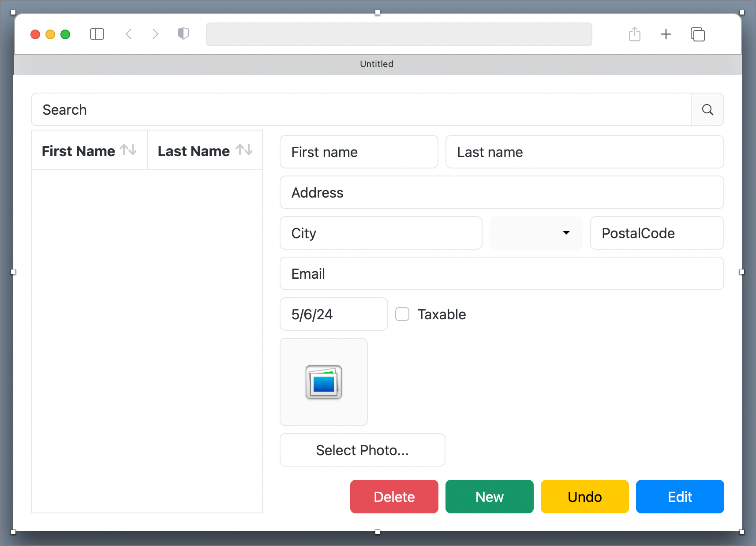Add a new tab with plus icon

pyautogui.click(x=666, y=34)
